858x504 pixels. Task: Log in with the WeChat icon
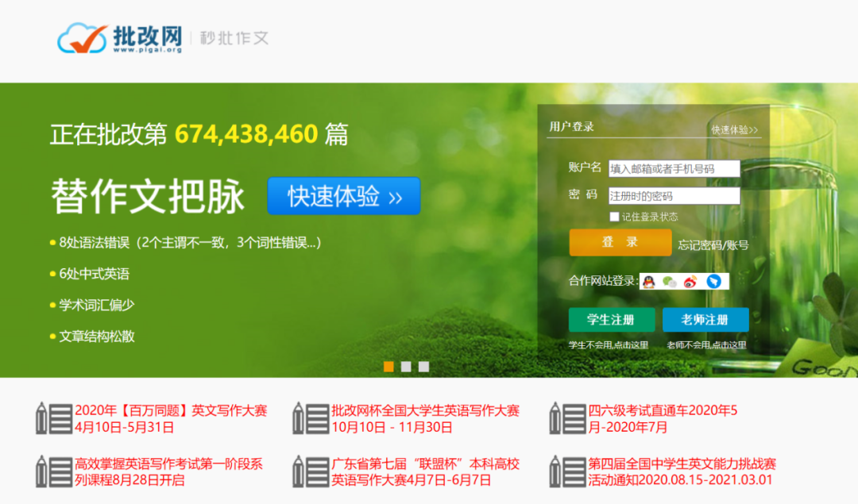tap(669, 282)
